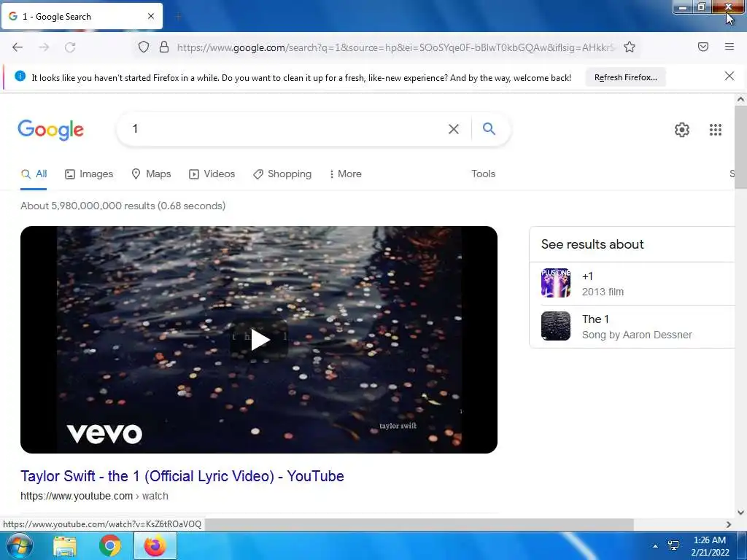Click the 'See results about' heading
This screenshot has height=560, width=747.
592,244
